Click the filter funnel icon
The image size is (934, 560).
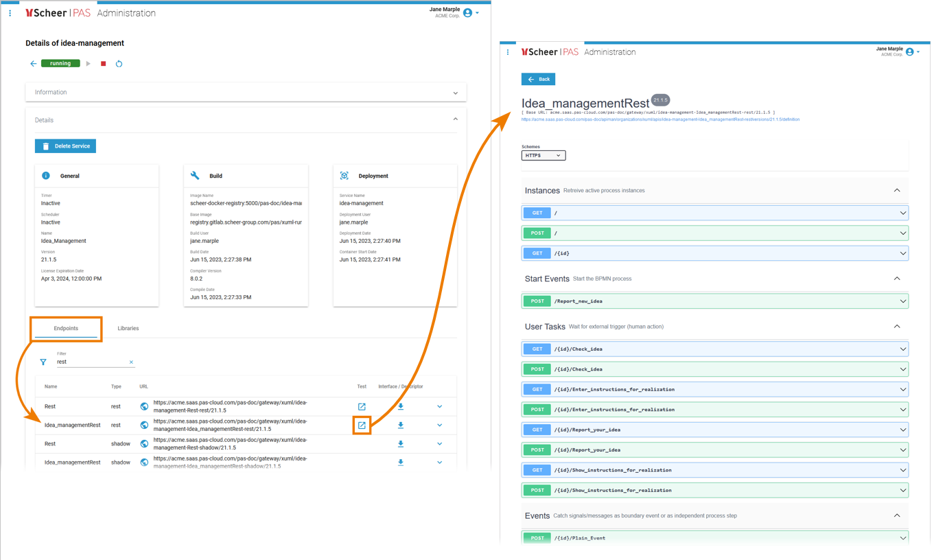[x=43, y=362]
